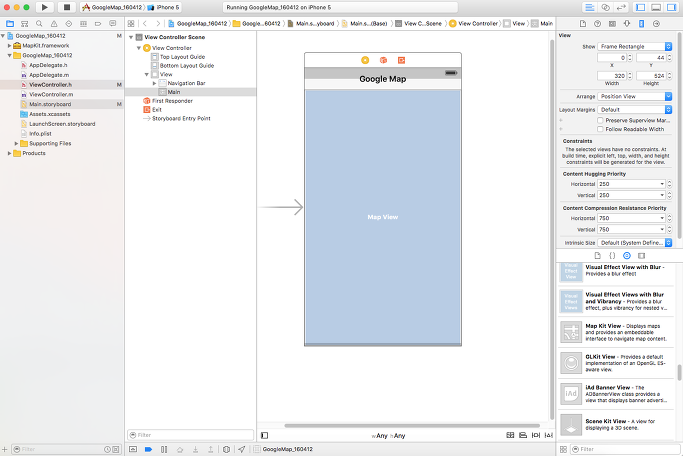Screen dimensions: 683x456
Task: Open the report navigator tab
Action: tap(113, 24)
